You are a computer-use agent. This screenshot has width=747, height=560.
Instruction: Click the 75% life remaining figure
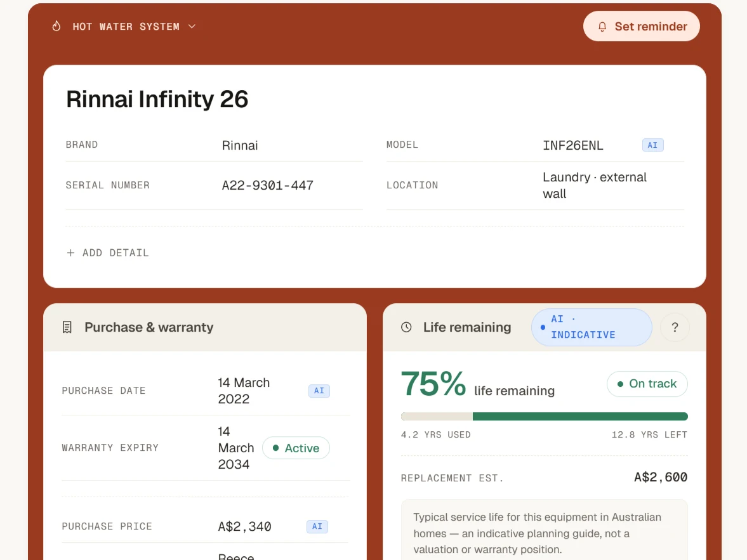433,384
